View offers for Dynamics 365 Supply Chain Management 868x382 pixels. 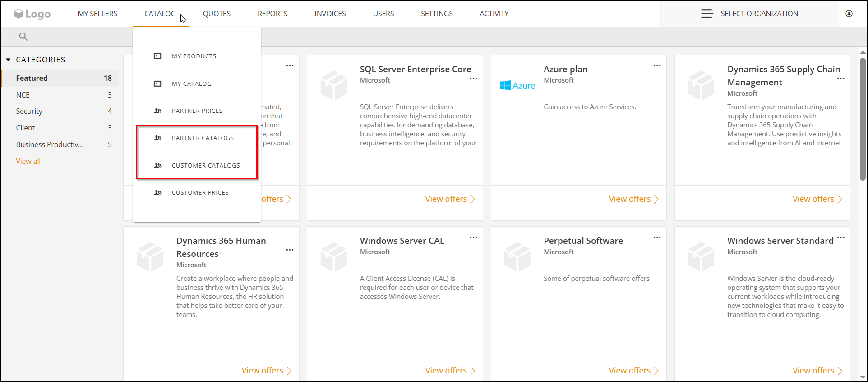click(817, 199)
